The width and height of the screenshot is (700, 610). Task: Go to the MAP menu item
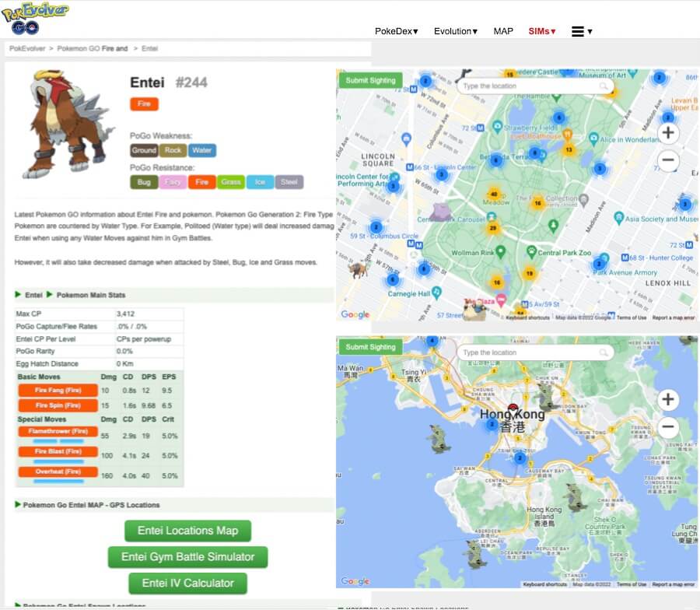[503, 31]
